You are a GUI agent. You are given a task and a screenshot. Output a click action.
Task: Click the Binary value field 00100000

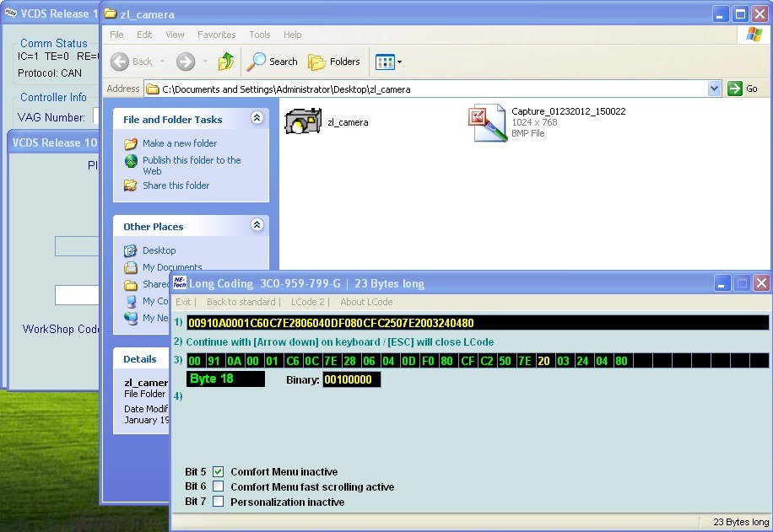(x=352, y=379)
